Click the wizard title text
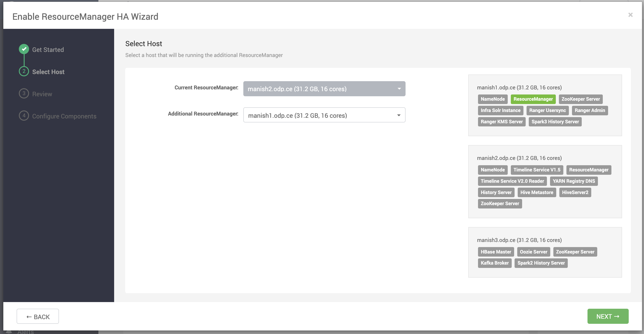The width and height of the screenshot is (644, 334). (85, 16)
